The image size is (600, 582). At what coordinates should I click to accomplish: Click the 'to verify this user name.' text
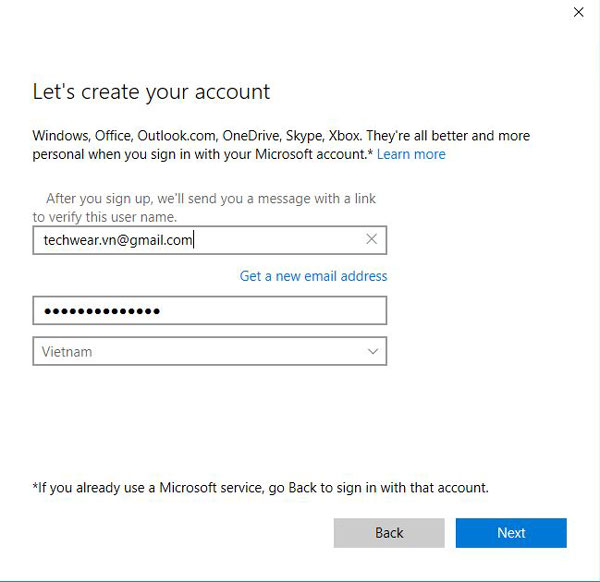104,217
